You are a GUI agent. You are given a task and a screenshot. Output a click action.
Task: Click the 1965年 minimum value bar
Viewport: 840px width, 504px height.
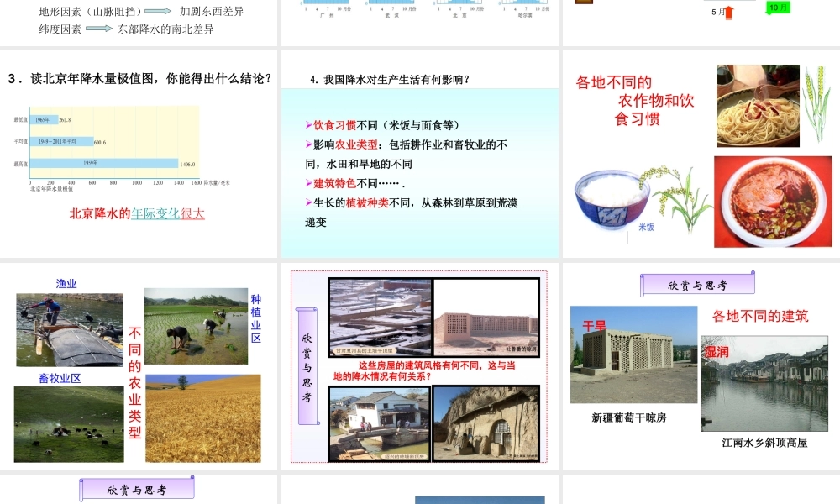coord(44,120)
